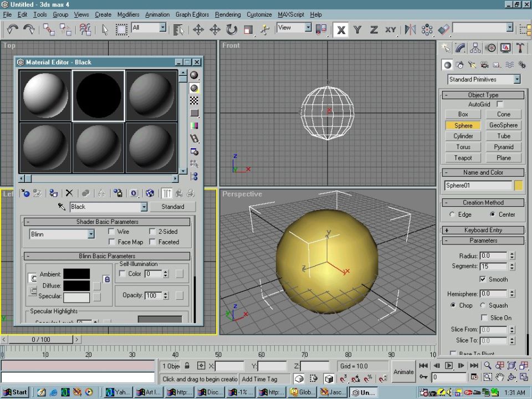Image resolution: width=532 pixels, height=399 pixels.
Task: Click Get Material icon in Material Editor
Action: [25, 193]
